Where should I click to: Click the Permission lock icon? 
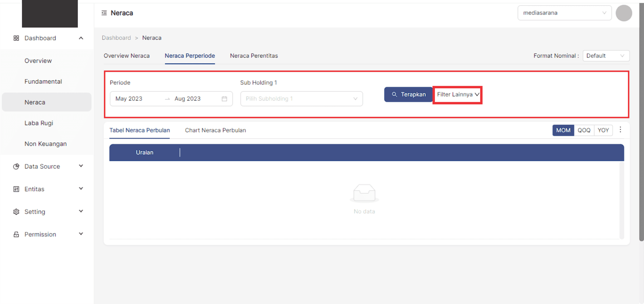click(x=16, y=234)
